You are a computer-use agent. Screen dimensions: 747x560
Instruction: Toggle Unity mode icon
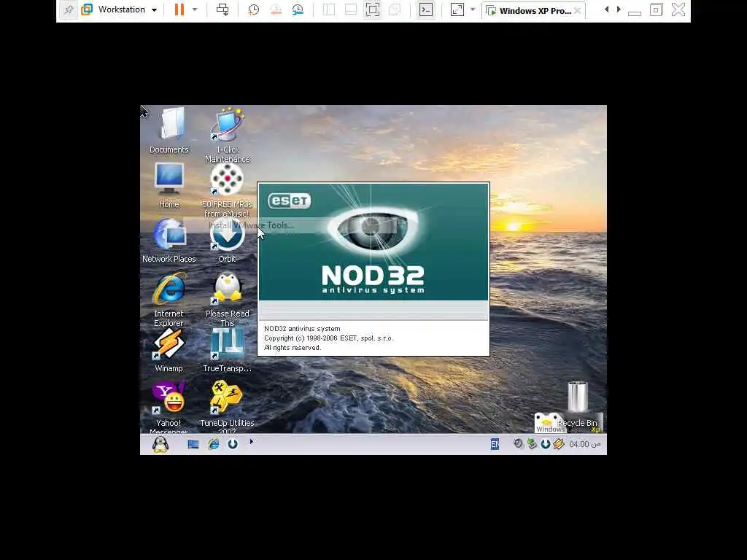pyautogui.click(x=395, y=9)
